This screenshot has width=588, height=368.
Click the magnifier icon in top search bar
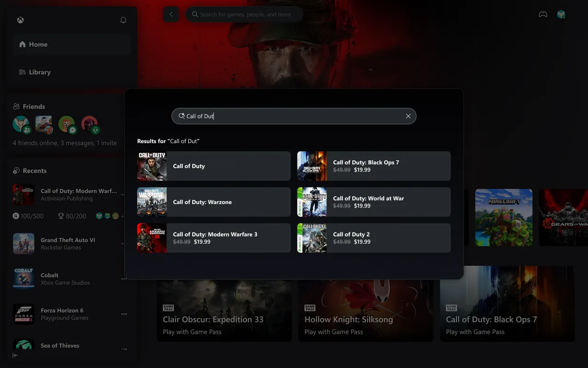[x=195, y=14]
